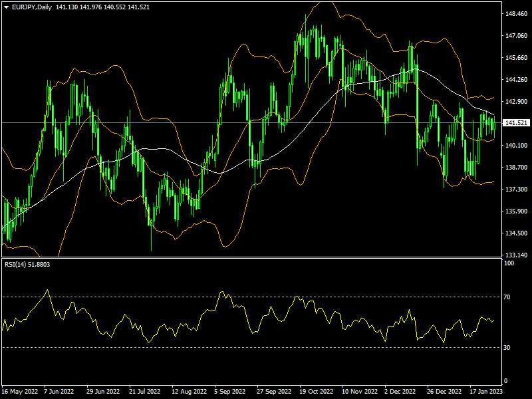Click the 26 Dec 2022 date label
Viewport: 532px width, 399px height.
pos(444,391)
